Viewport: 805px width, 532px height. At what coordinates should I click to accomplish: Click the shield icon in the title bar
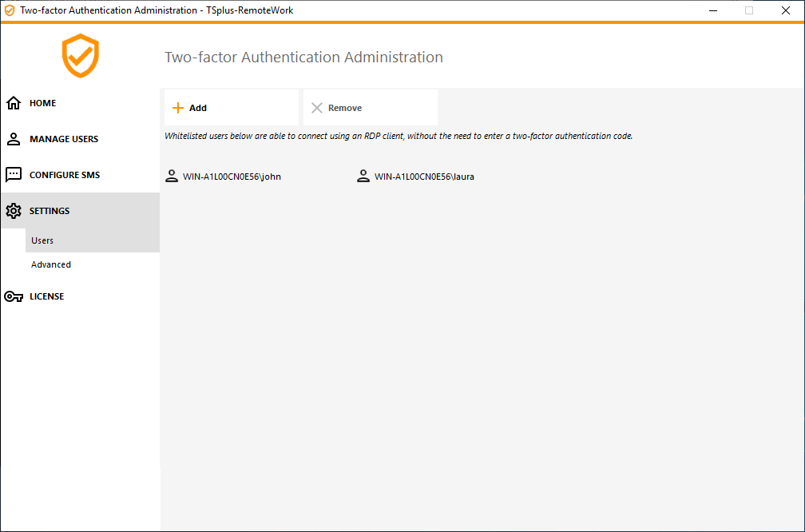pos(9,10)
